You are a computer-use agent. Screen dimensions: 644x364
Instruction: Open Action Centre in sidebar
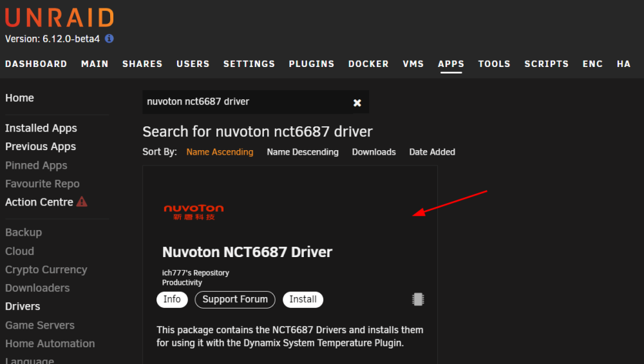pos(39,202)
